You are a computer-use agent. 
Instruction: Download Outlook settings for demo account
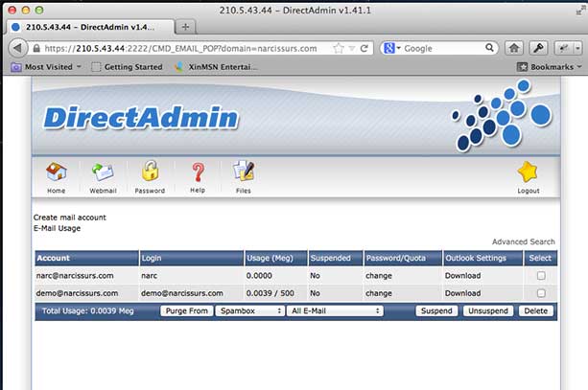(462, 293)
